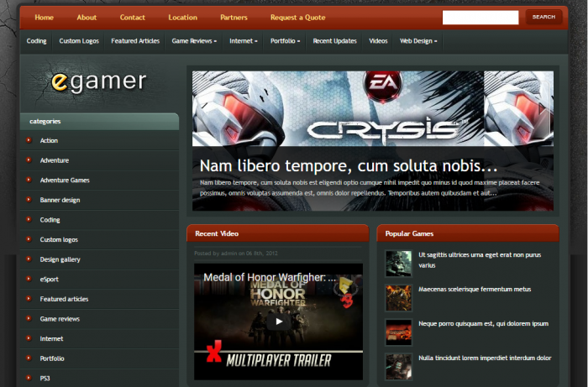This screenshot has height=387, width=588.
Task: Click the bullet icon beside Design gallery
Action: (x=29, y=259)
